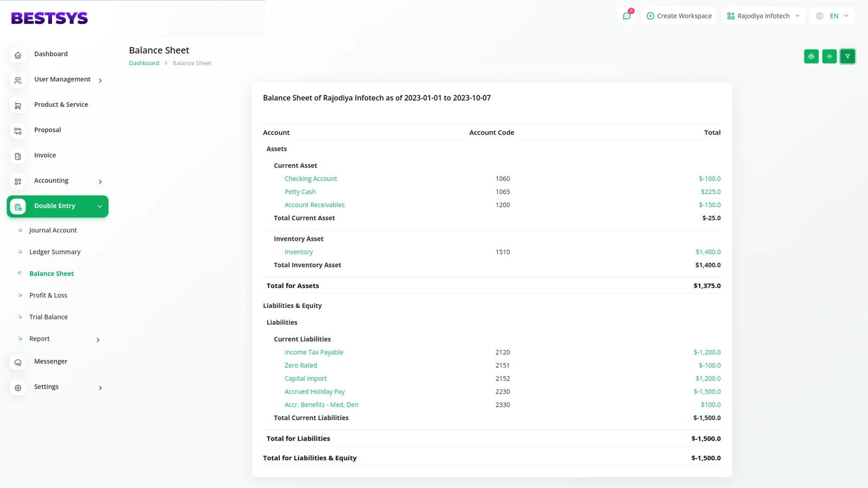Open Trial Balance from the sidebar
This screenshot has height=488, width=868.
click(x=48, y=317)
